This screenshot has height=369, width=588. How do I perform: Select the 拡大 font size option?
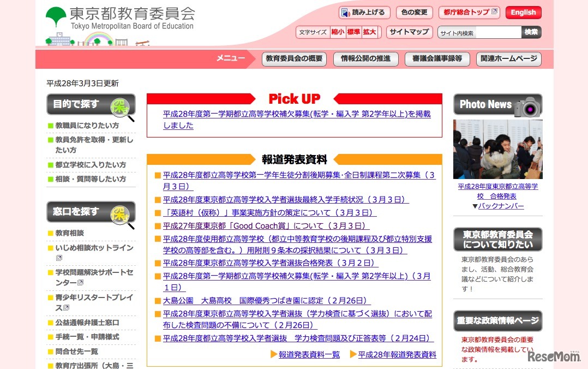pos(369,32)
